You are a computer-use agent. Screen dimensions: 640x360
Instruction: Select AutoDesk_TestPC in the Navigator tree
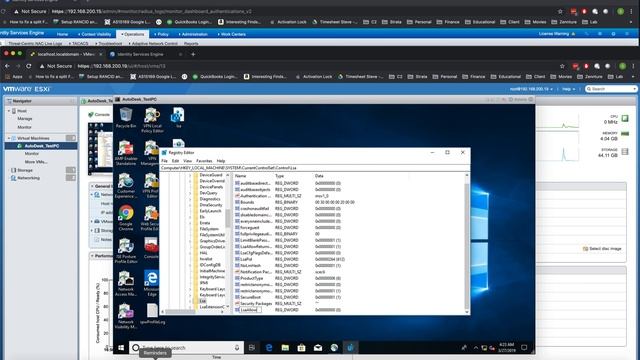point(41,146)
